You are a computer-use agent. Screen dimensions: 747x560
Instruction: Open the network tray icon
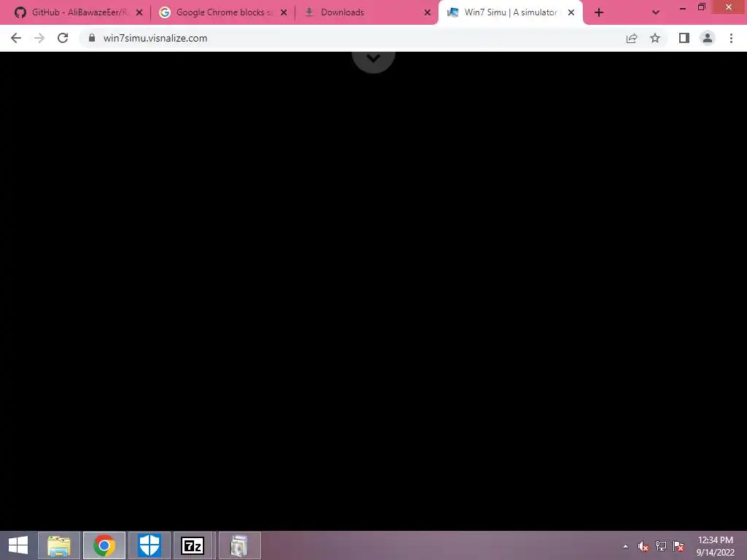(661, 546)
